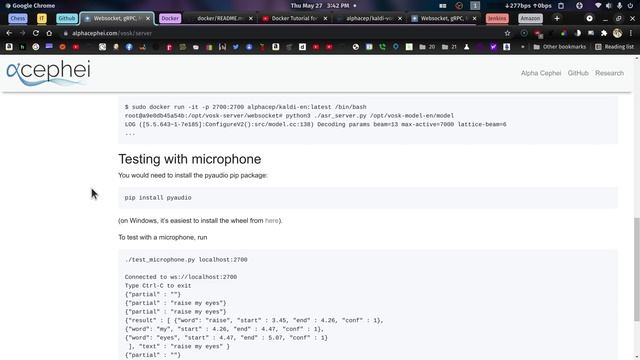The height and width of the screenshot is (360, 640).
Task: Show the hidden bookmarks overflow arrow
Action: click(x=522, y=47)
